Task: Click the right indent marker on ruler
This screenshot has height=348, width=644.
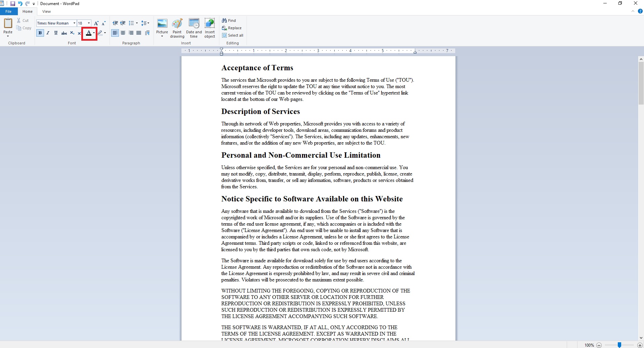Action: coord(415,52)
